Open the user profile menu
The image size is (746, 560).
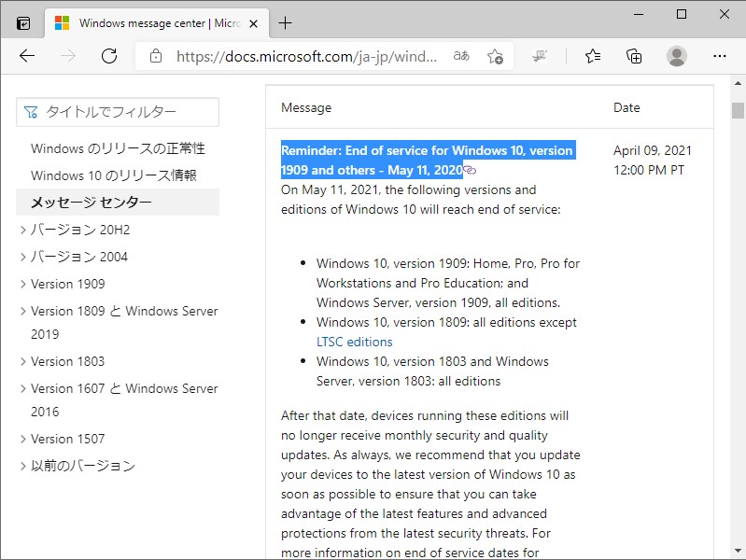coord(677,56)
